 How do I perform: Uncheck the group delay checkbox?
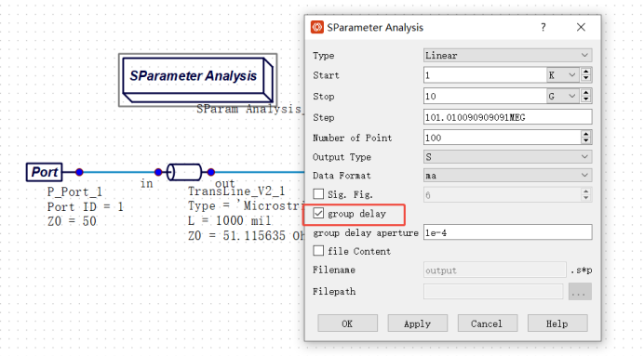[318, 213]
